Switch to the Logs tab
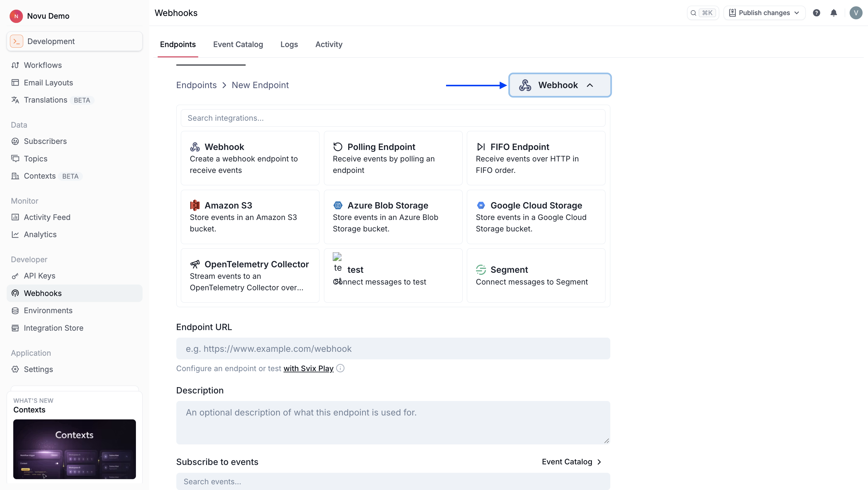868x490 pixels. pyautogui.click(x=289, y=44)
